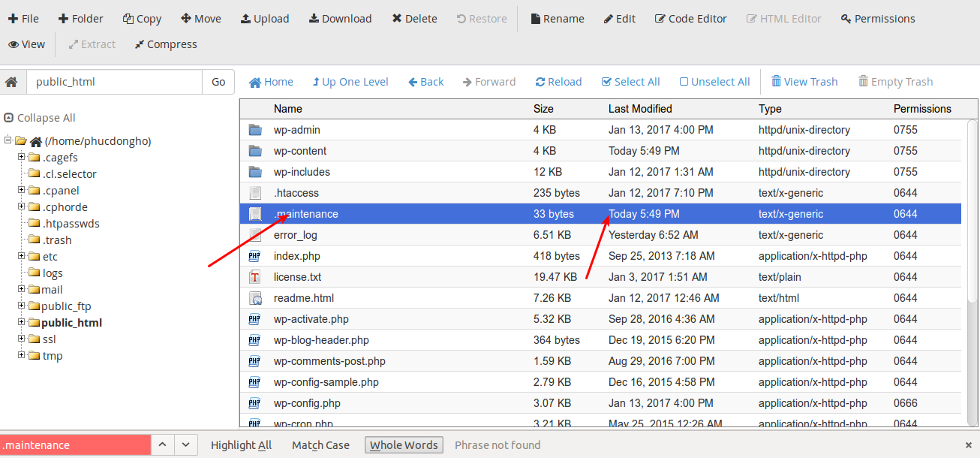
Task: Expand the etc tree folder
Action: coord(22,257)
